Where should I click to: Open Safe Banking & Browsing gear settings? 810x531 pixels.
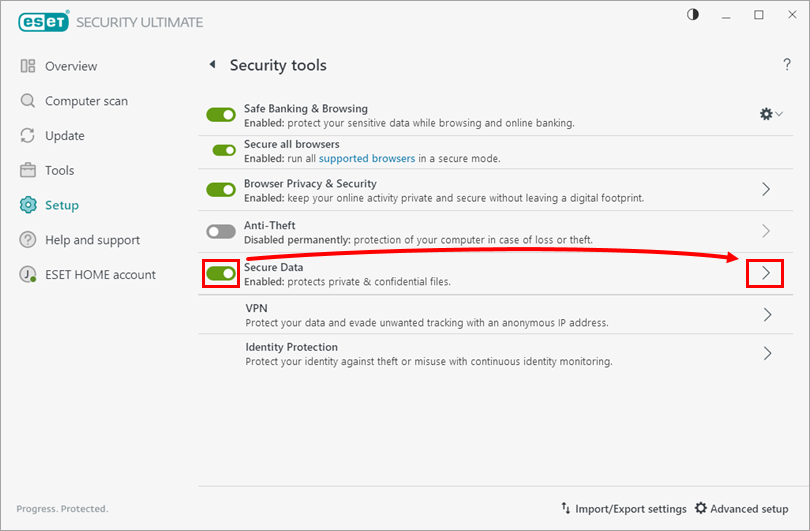pos(770,114)
